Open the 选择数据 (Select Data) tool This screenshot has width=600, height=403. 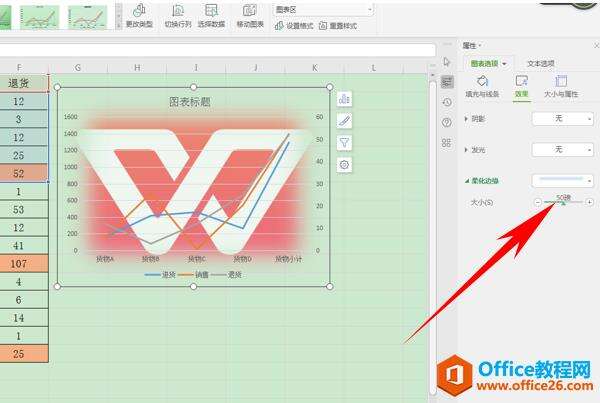(211, 16)
